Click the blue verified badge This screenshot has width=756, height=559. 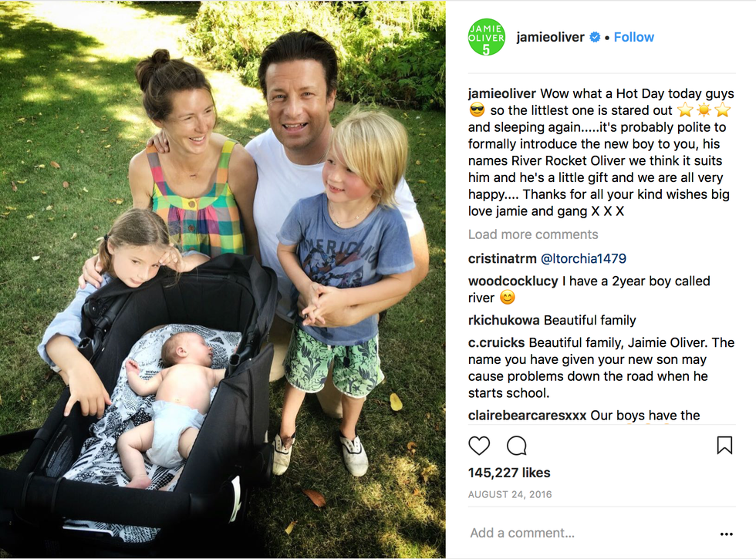(595, 37)
